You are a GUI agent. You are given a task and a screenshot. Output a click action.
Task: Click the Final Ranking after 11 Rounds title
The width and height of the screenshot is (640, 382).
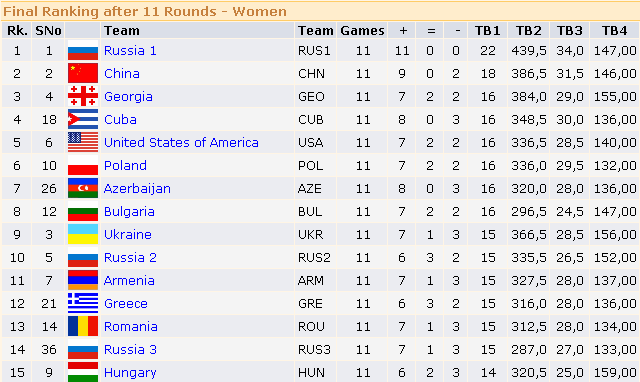pos(144,11)
